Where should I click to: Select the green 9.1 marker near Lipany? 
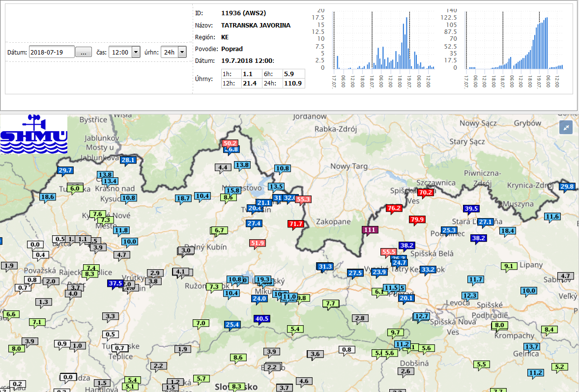click(509, 266)
